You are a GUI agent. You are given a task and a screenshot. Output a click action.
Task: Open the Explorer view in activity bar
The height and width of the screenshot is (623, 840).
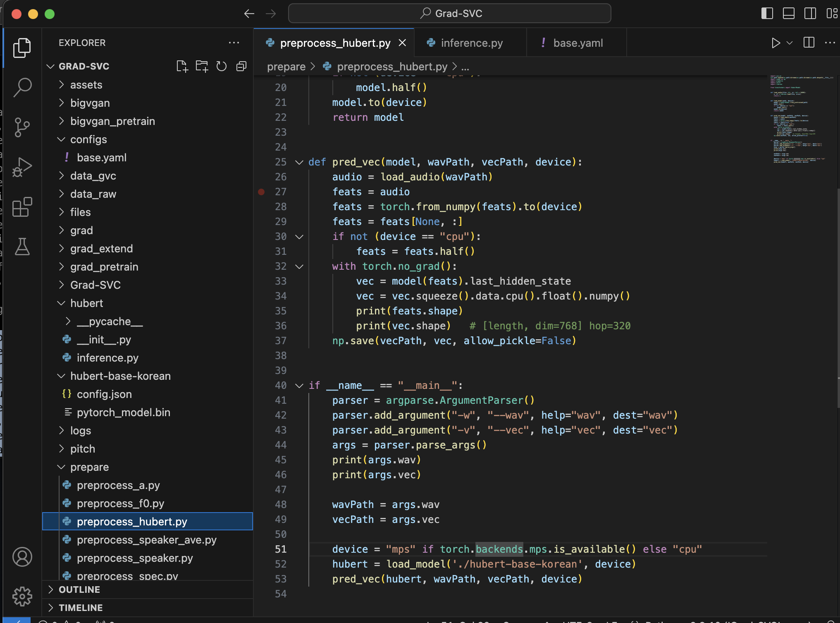coord(22,48)
